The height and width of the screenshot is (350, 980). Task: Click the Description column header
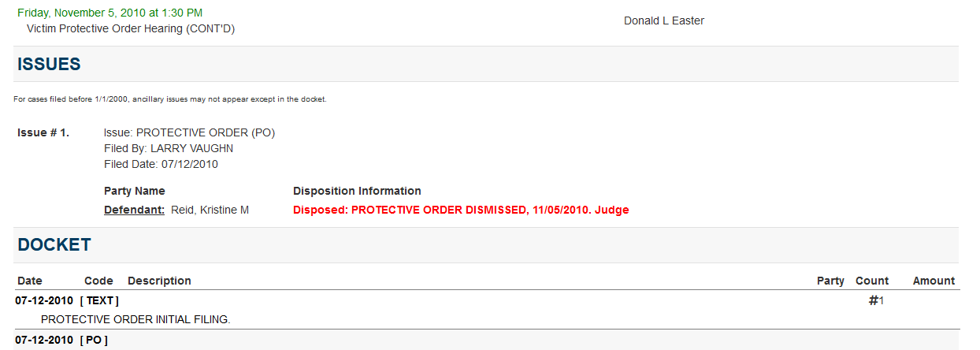point(159,281)
